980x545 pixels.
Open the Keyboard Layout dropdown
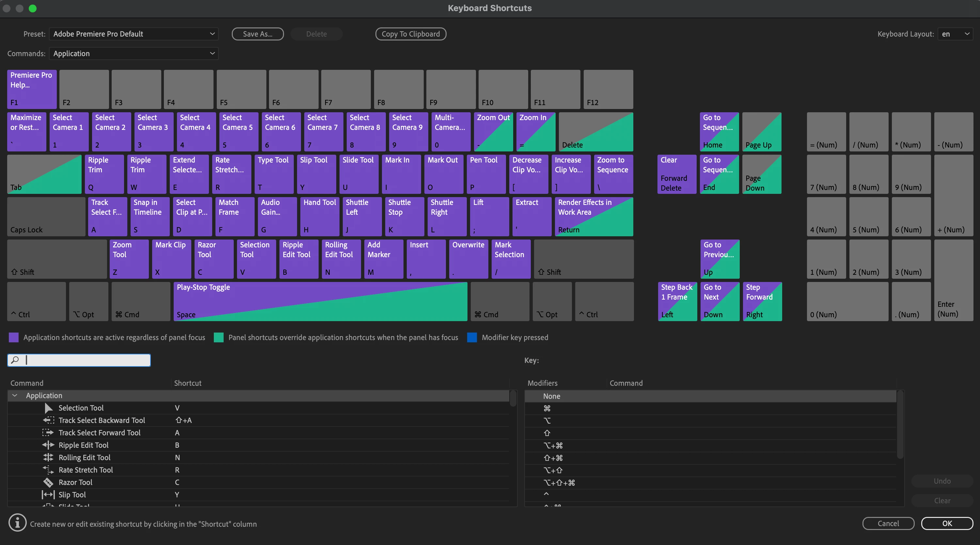pyautogui.click(x=955, y=34)
